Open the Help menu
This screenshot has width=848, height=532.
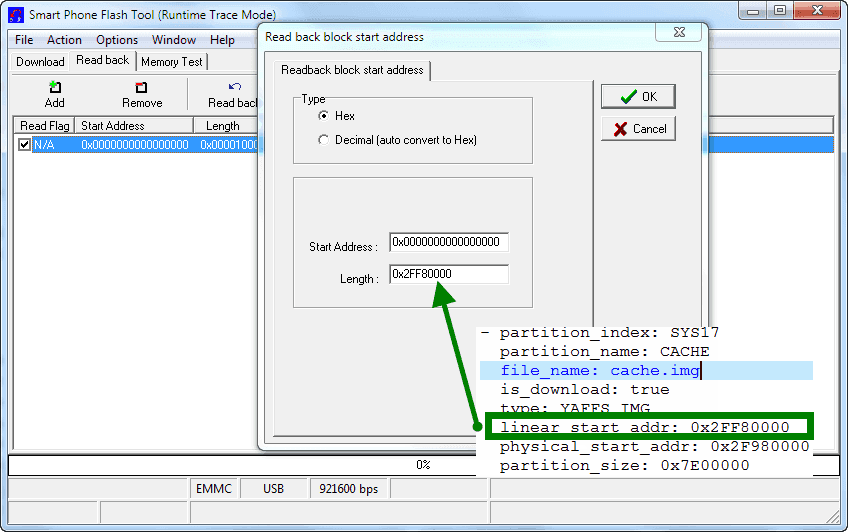coord(222,40)
